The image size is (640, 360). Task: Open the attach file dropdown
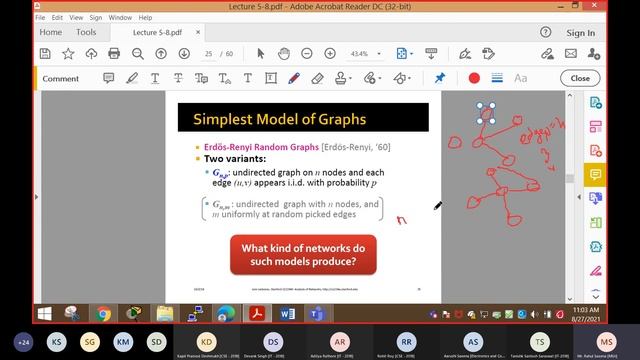(x=372, y=78)
